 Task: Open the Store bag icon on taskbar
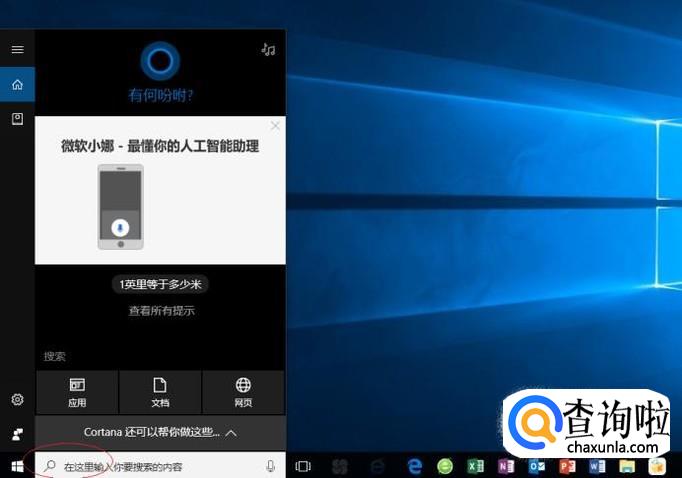pos(657,466)
